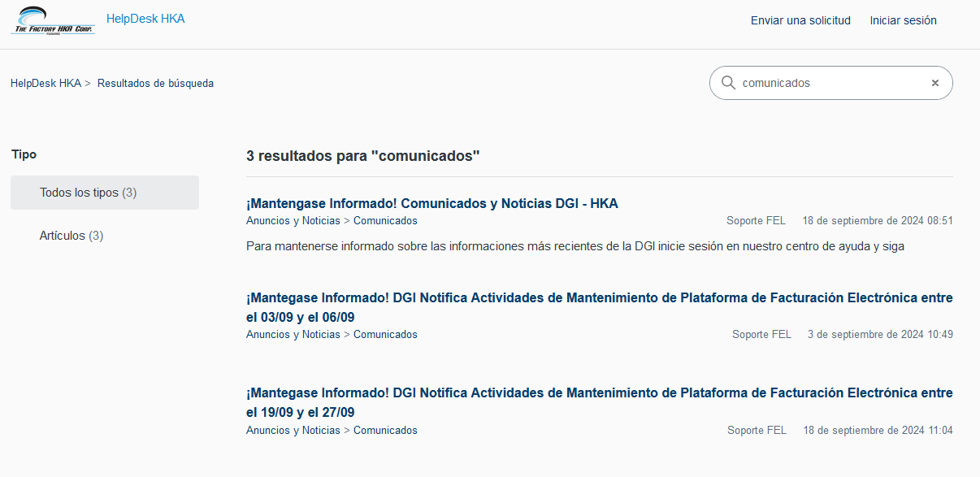980x477 pixels.
Task: Click Resultados de búsqueda breadcrumb
Action: point(155,83)
